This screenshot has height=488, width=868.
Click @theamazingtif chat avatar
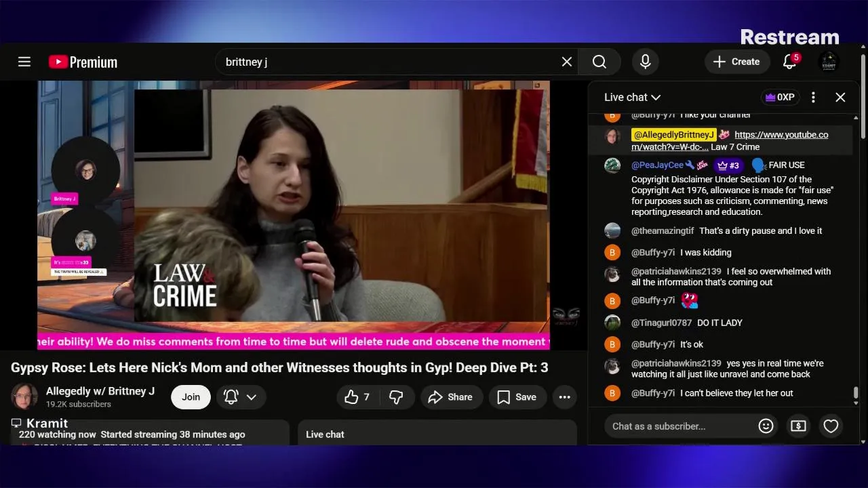coord(612,230)
